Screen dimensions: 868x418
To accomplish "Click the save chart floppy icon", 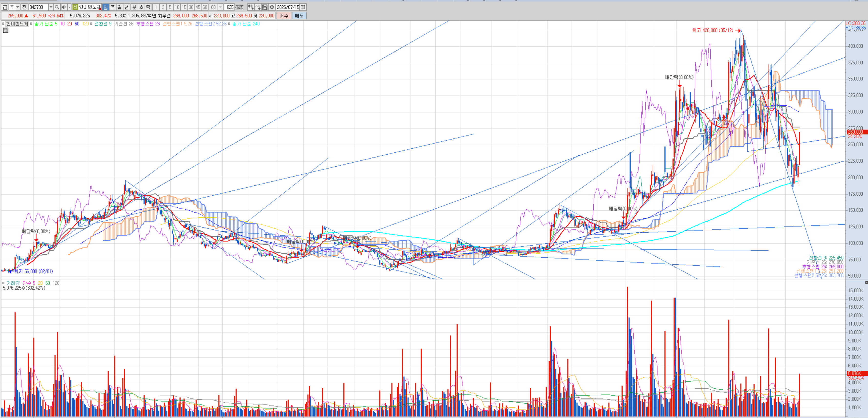I will pos(265,7).
